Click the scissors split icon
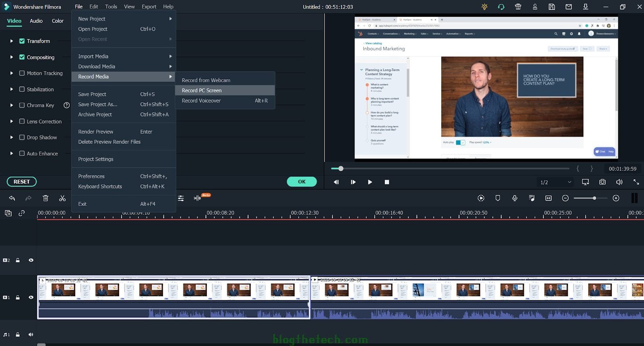The height and width of the screenshot is (346, 644). click(62, 198)
